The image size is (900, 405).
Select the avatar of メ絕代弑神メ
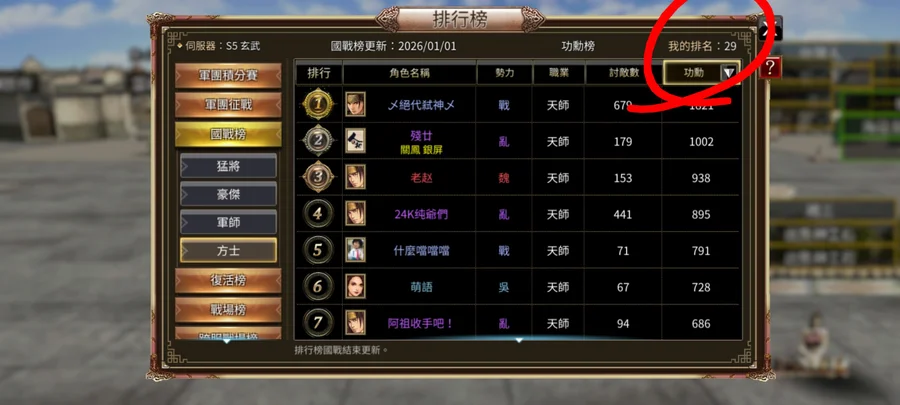355,104
